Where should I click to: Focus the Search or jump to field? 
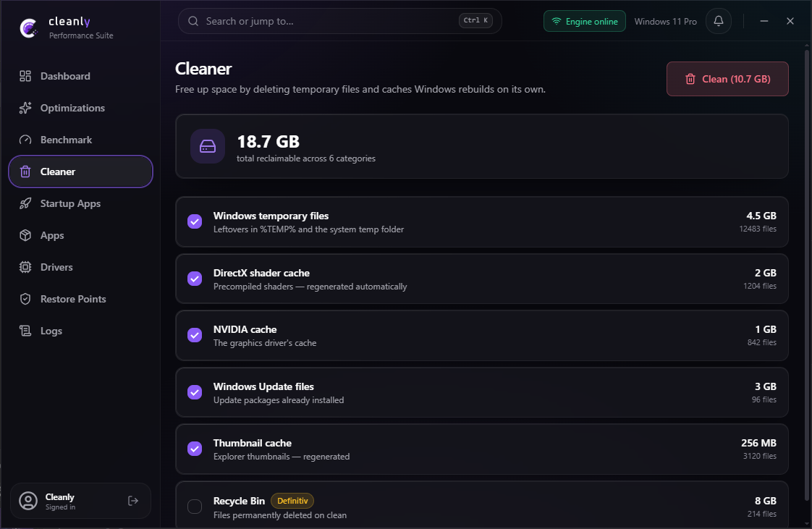[339, 21]
